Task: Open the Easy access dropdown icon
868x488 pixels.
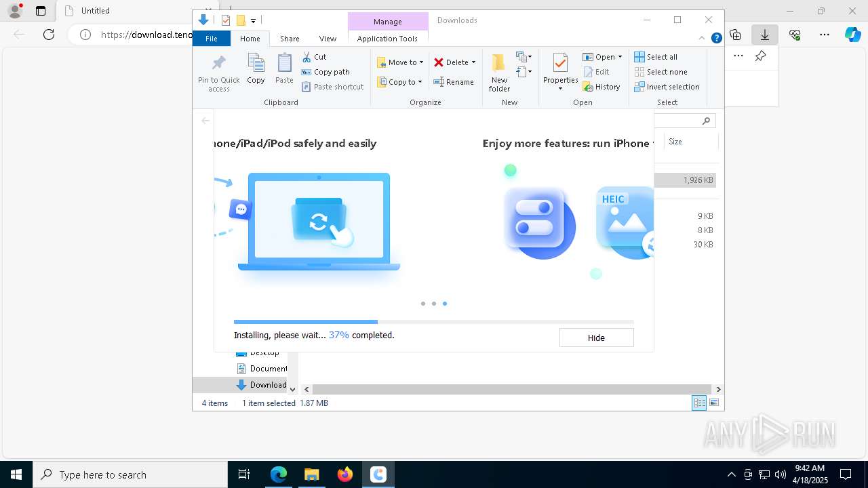Action: point(524,71)
